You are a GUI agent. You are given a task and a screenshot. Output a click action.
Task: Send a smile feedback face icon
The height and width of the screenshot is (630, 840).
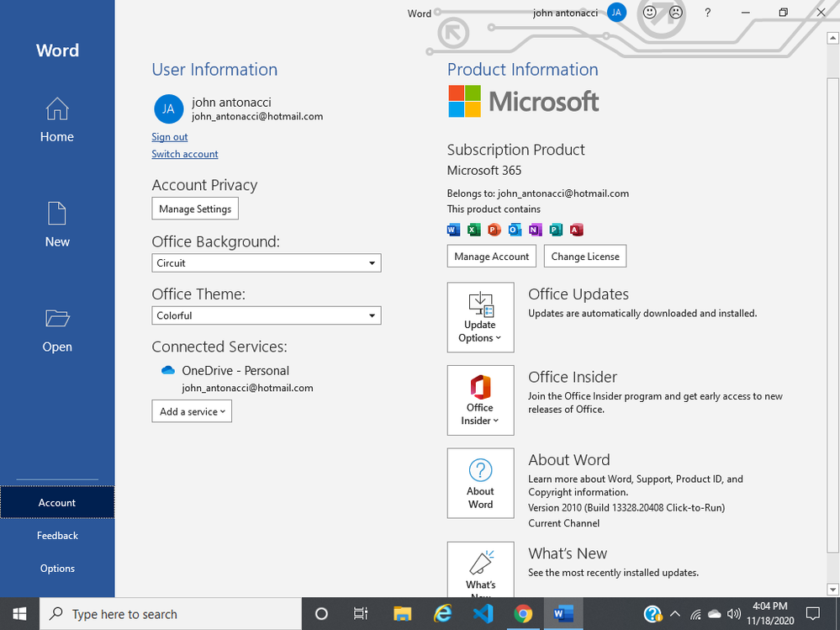[649, 12]
